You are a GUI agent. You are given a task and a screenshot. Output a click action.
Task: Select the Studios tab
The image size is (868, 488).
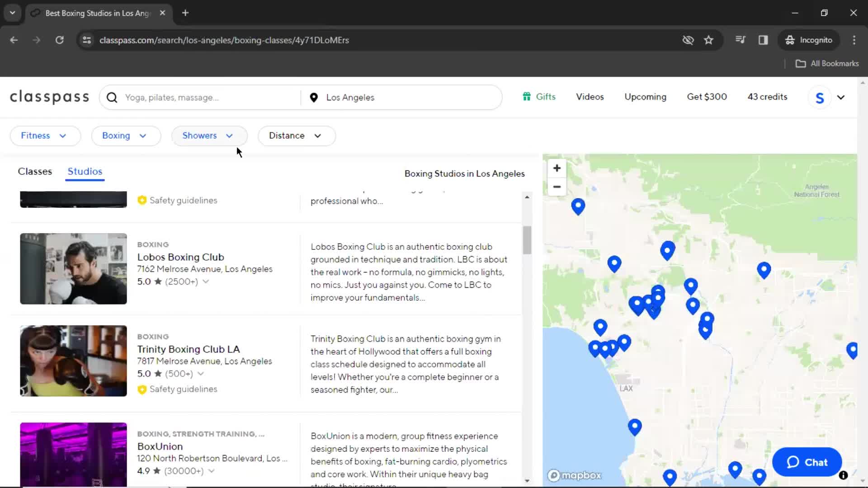click(x=85, y=171)
